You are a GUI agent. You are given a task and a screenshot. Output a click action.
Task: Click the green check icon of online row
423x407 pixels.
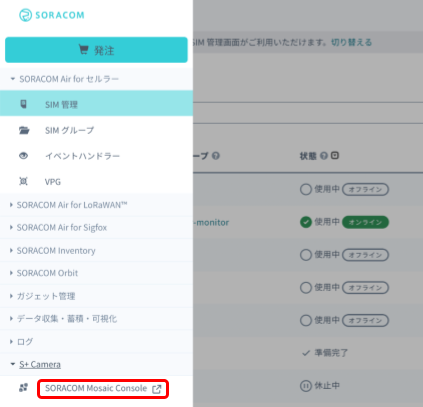tap(306, 222)
